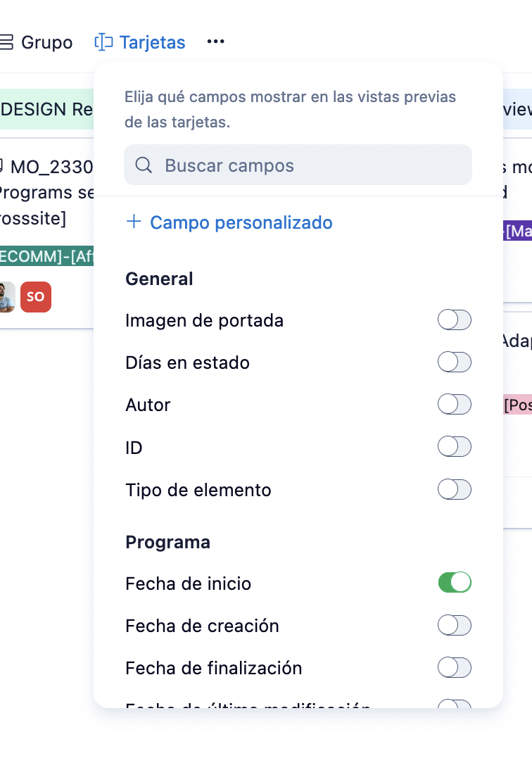
Task: Open the Grupo menu
Action: 46,42
